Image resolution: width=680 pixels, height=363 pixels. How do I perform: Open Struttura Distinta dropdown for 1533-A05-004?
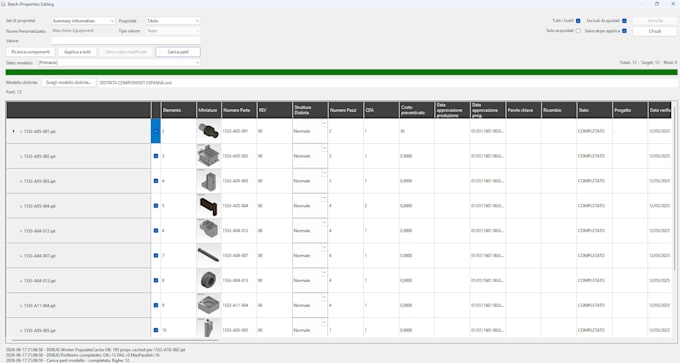324,198
